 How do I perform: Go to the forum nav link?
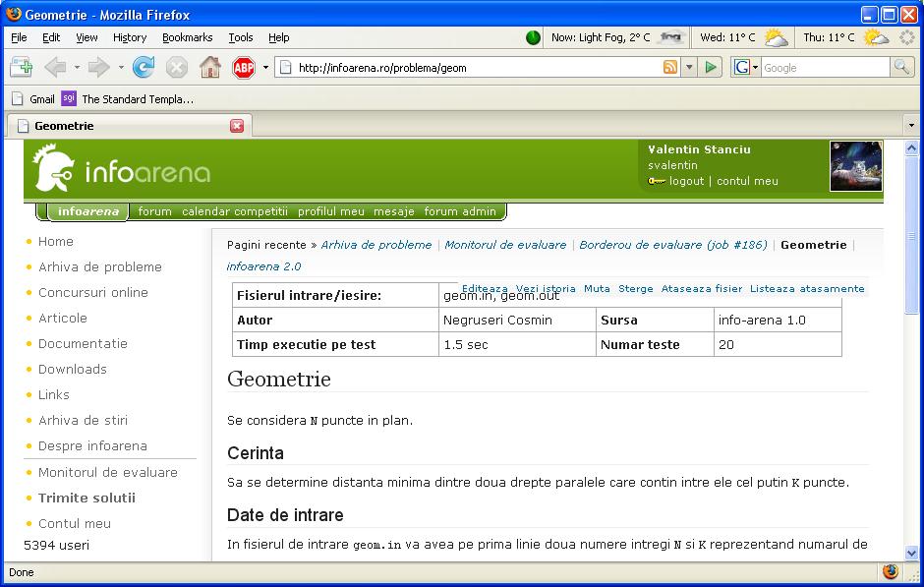[x=155, y=211]
